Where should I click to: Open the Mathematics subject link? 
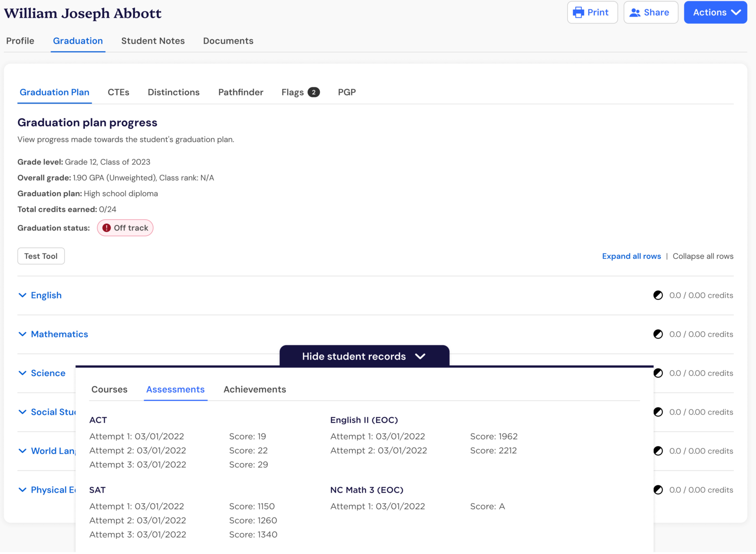click(59, 334)
